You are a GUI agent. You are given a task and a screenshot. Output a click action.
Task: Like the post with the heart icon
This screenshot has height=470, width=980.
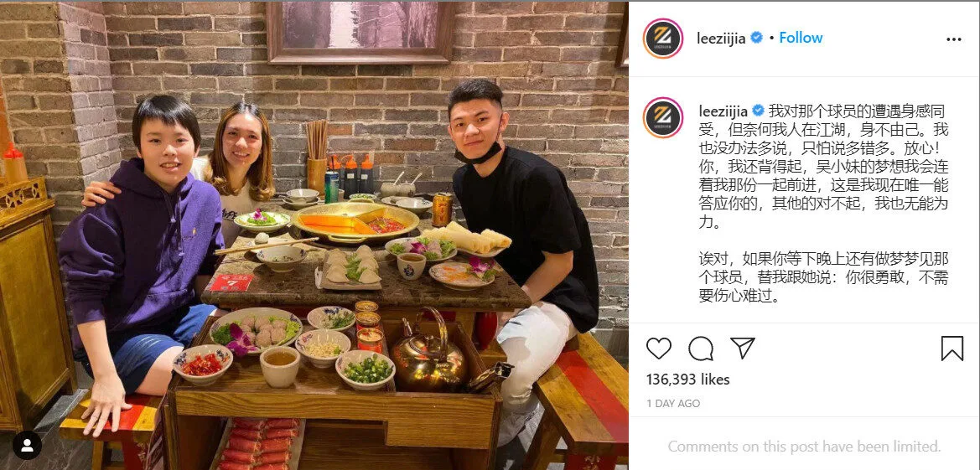coord(658,349)
